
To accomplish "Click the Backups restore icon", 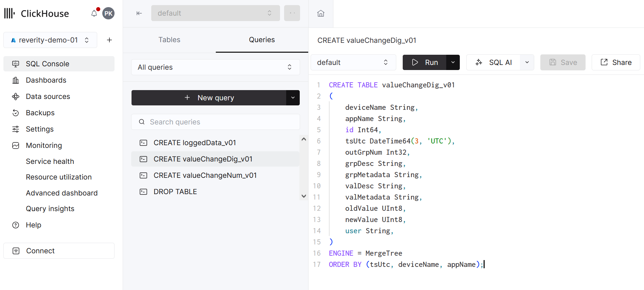I will click(16, 113).
